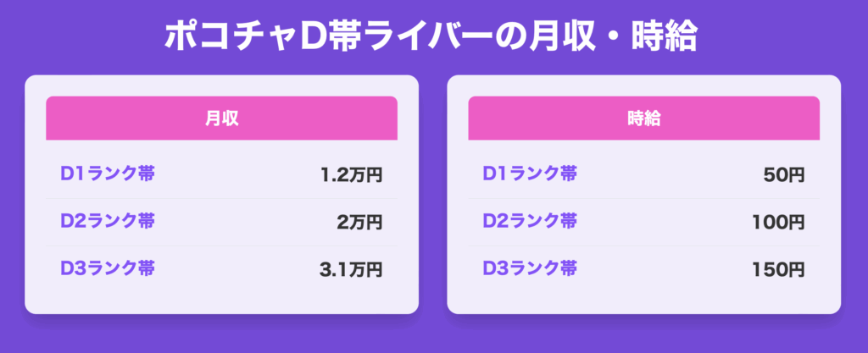Select the 月収 pink header
Viewport: 868px width, 353px height.
[221, 119]
